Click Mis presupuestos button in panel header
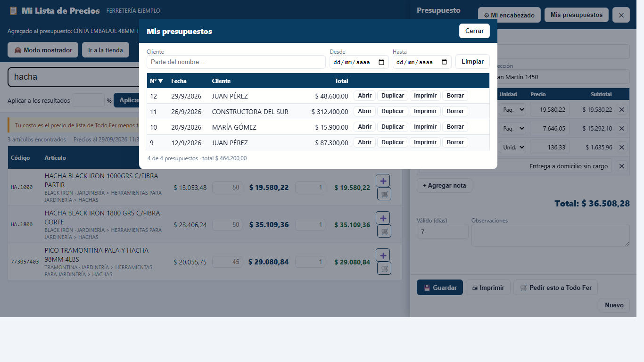The image size is (644, 362). click(577, 15)
